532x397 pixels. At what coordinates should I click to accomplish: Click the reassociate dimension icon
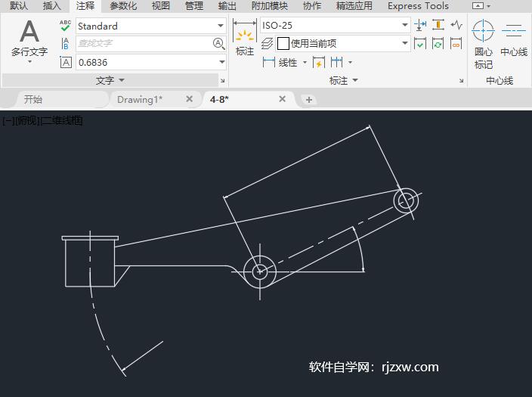(456, 43)
